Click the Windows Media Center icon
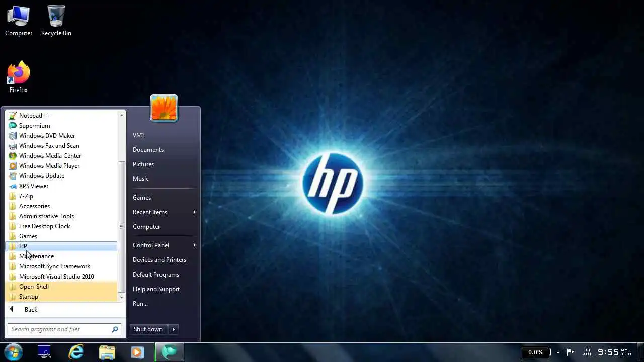This screenshot has height=362, width=644. click(13, 156)
